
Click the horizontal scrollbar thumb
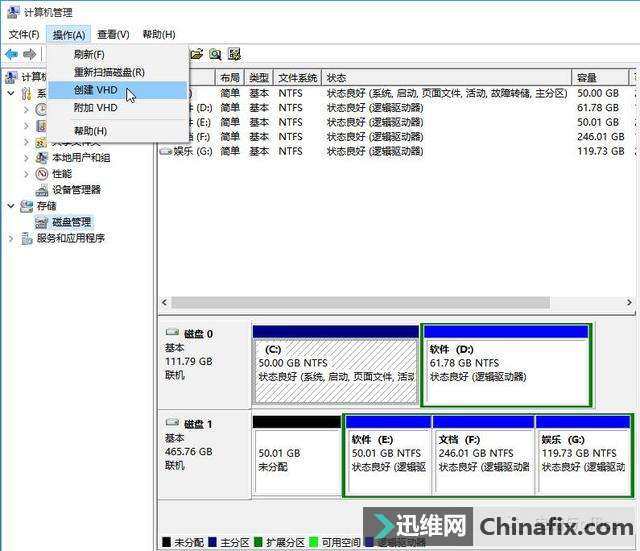[x=360, y=302]
